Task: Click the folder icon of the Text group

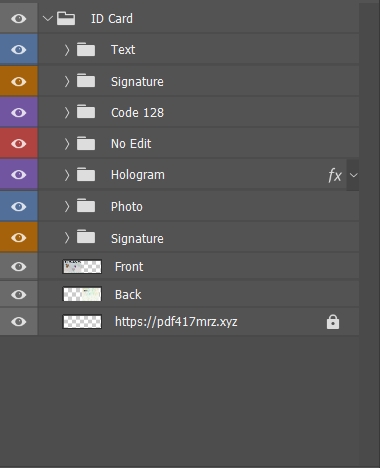Action: click(86, 49)
